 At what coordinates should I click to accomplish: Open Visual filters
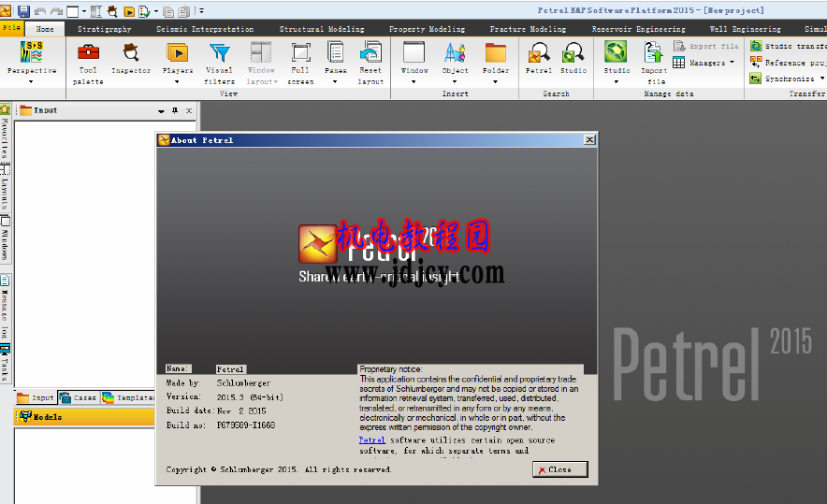pyautogui.click(x=220, y=64)
